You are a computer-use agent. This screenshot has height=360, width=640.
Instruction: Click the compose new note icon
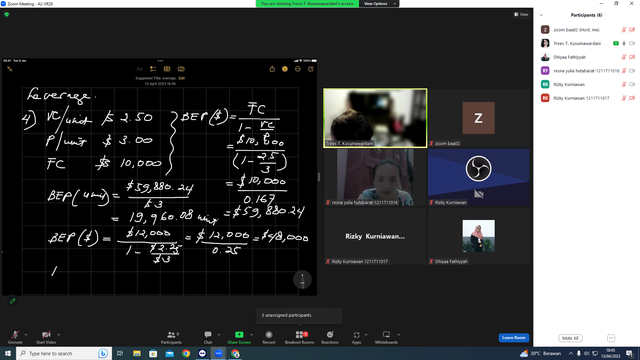(x=311, y=69)
